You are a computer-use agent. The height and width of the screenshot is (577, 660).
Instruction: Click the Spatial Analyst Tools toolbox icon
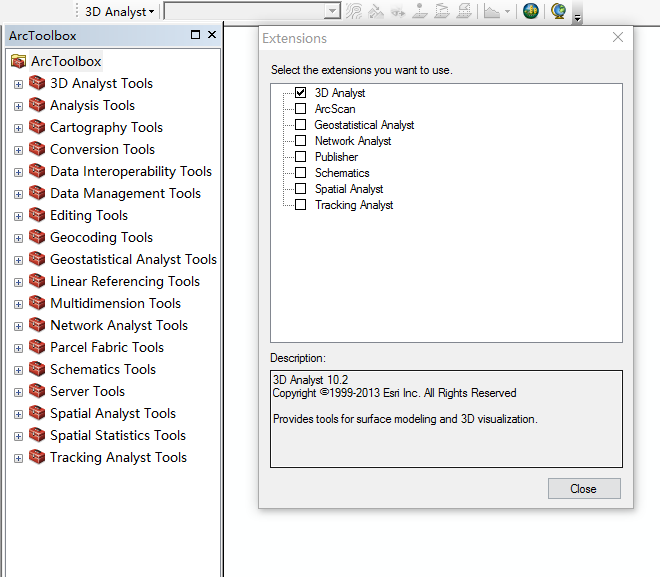[37, 413]
